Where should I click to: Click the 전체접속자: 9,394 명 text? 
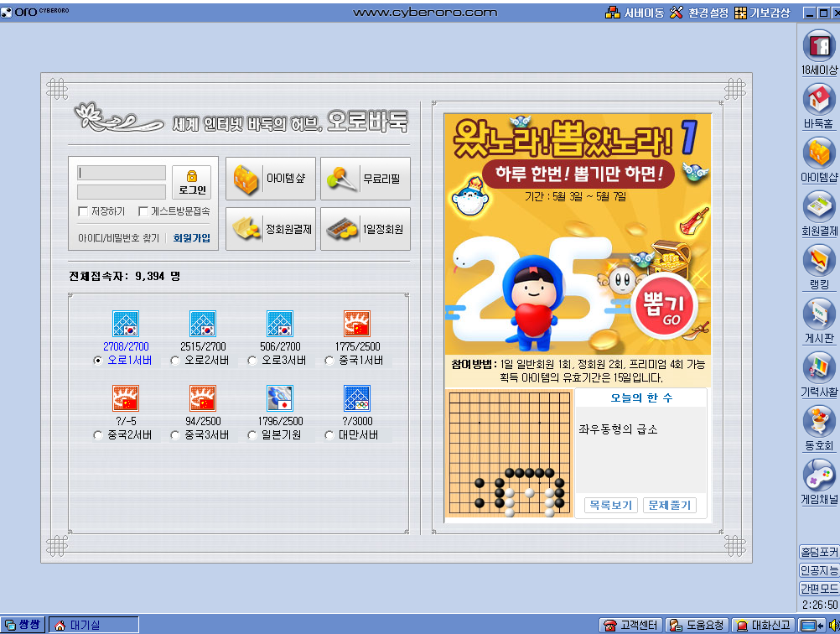coord(124,276)
